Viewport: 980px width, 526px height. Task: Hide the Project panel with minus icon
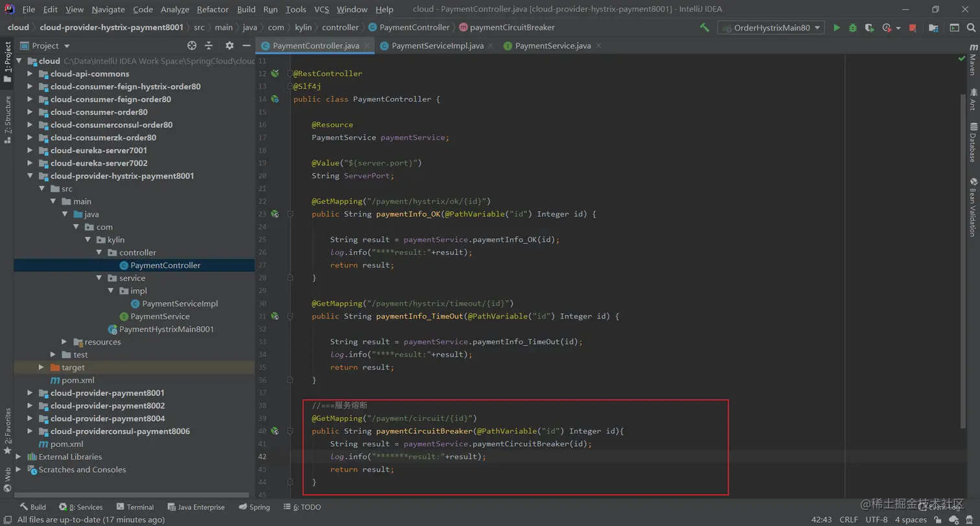click(246, 45)
